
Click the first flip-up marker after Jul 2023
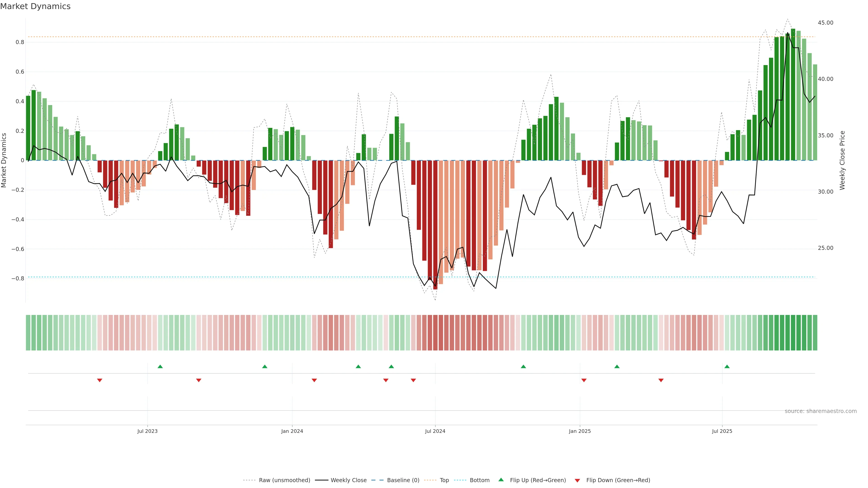[x=160, y=366]
